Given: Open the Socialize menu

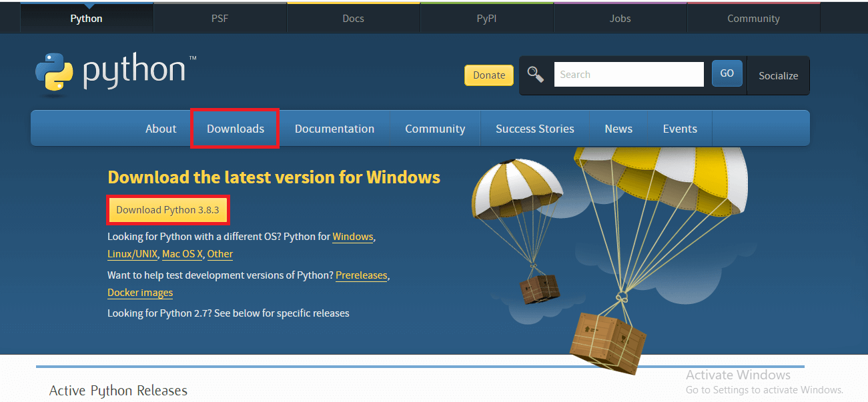Looking at the screenshot, I should (x=779, y=76).
